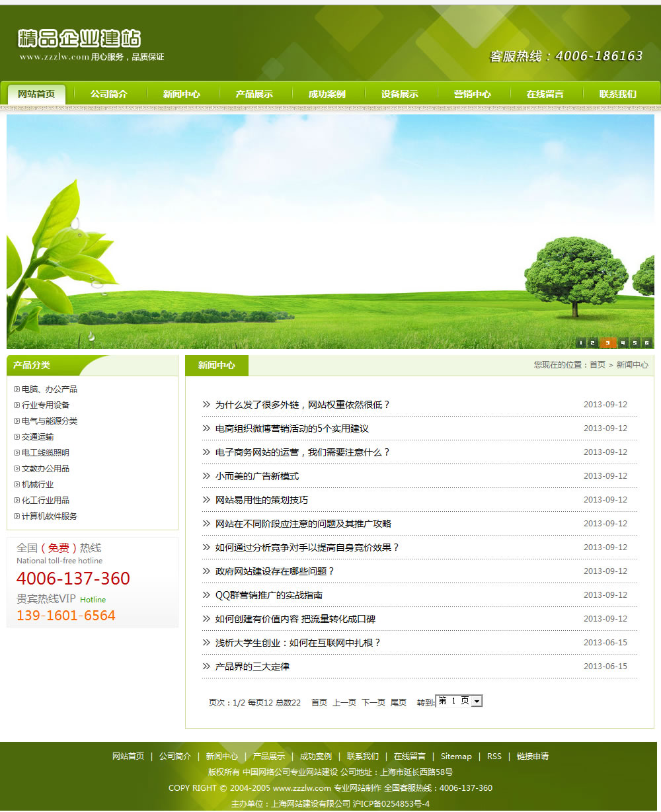Viewport: 661px width, 812px height.
Task: Jump to banner slide 5
Action: (635, 343)
